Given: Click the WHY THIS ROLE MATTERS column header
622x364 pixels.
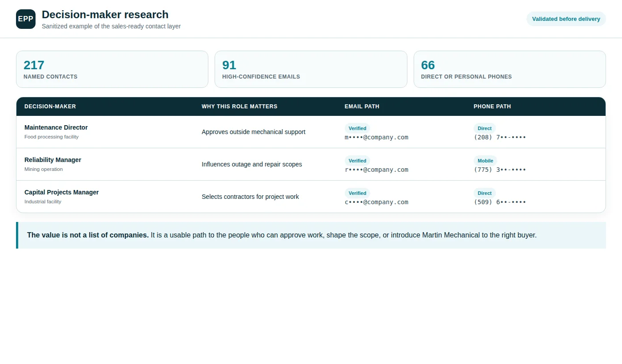Looking at the screenshot, I should tap(239, 107).
